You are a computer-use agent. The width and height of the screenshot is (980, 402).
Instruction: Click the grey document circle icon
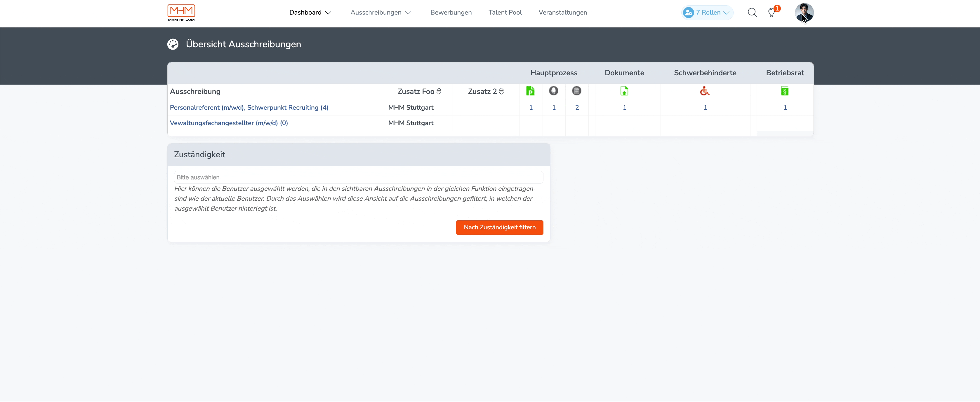pos(577,91)
